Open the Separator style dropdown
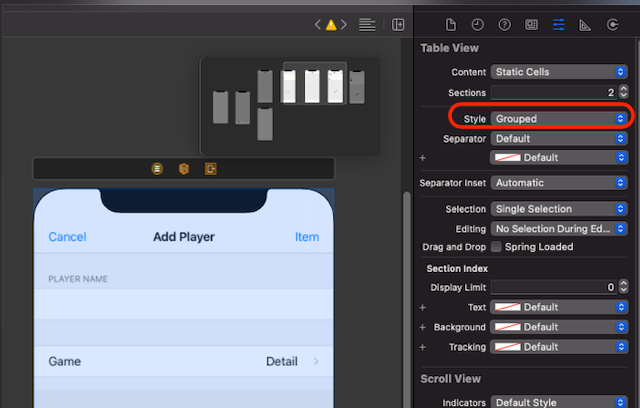The width and height of the screenshot is (640, 408). [x=559, y=139]
